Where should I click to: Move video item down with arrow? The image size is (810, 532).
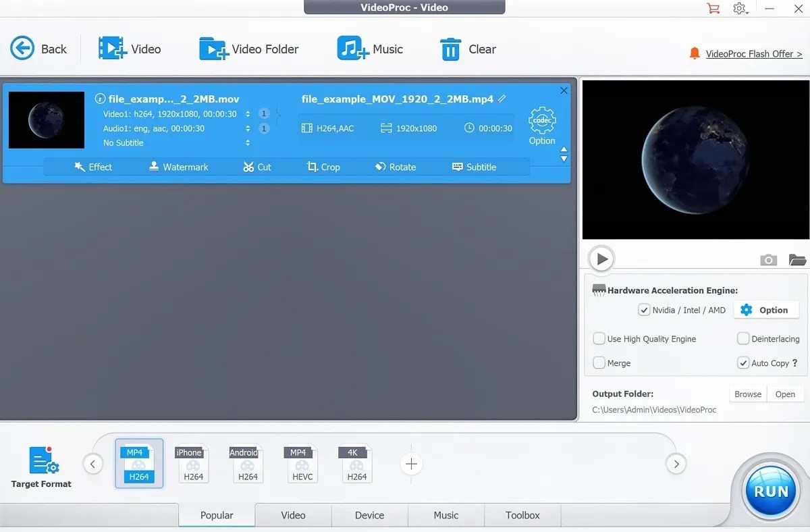(564, 159)
